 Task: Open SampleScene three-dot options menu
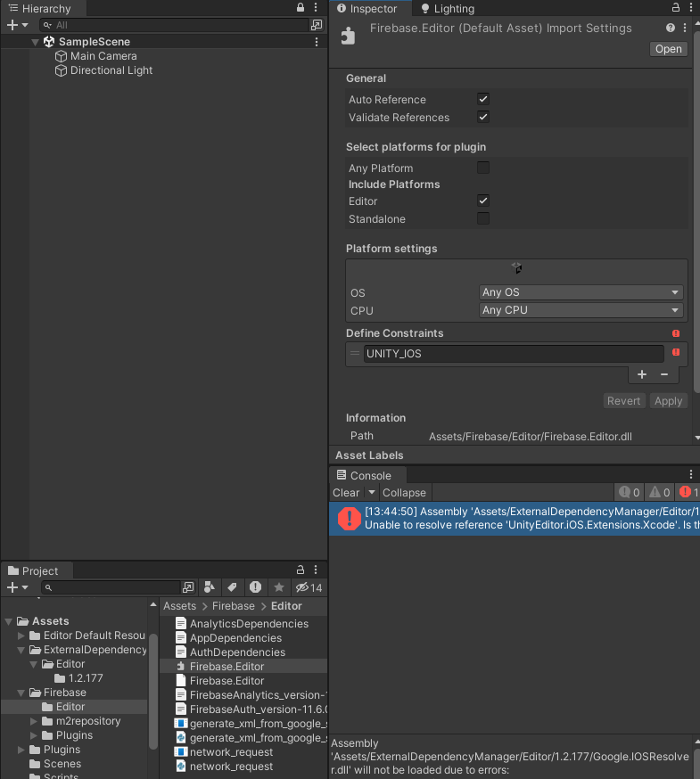317,42
